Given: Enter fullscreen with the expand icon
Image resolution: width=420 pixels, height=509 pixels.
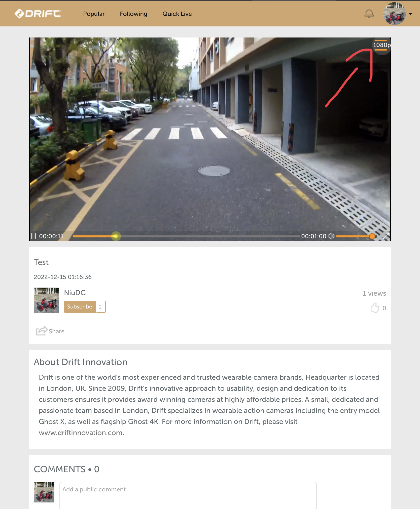Looking at the screenshot, I should (386, 236).
